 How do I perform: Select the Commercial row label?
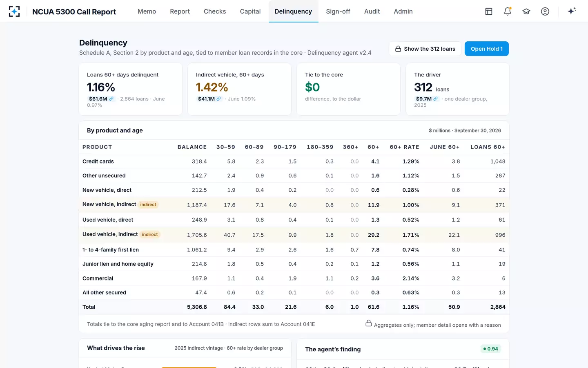click(98, 278)
